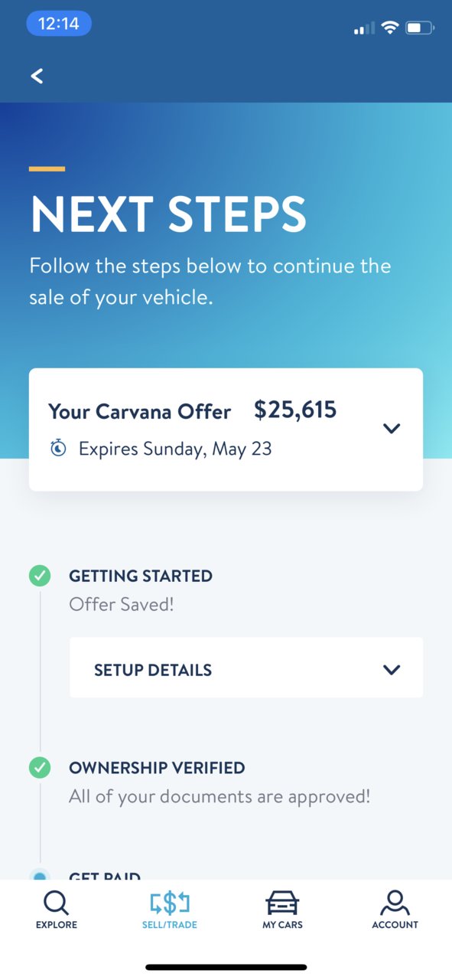Tap the 12:14 time pill
The height and width of the screenshot is (980, 452).
point(59,24)
